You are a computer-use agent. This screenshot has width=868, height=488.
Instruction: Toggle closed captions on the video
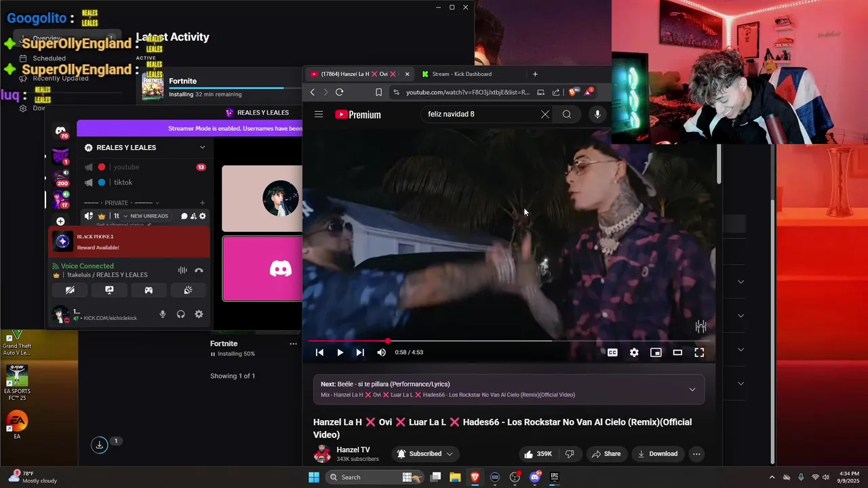(612, 352)
